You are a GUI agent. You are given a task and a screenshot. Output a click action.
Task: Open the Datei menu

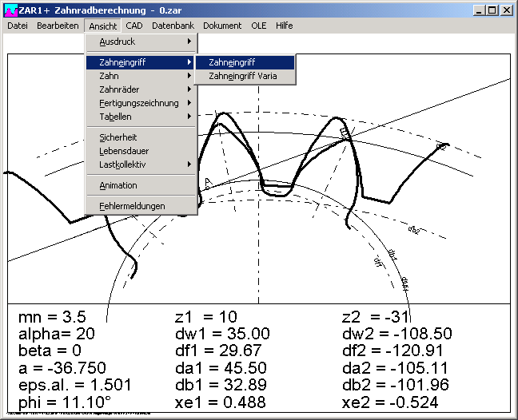[17, 26]
